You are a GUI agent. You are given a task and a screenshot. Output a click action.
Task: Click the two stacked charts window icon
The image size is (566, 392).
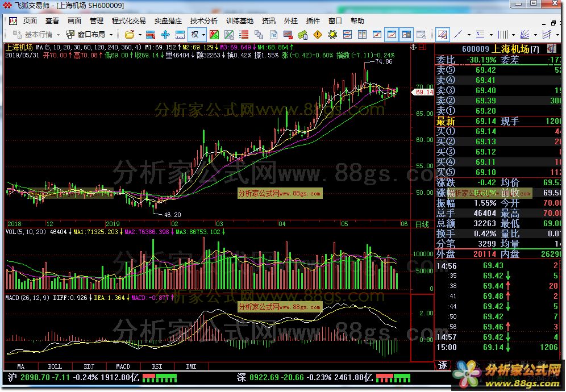pyautogui.click(x=347, y=35)
